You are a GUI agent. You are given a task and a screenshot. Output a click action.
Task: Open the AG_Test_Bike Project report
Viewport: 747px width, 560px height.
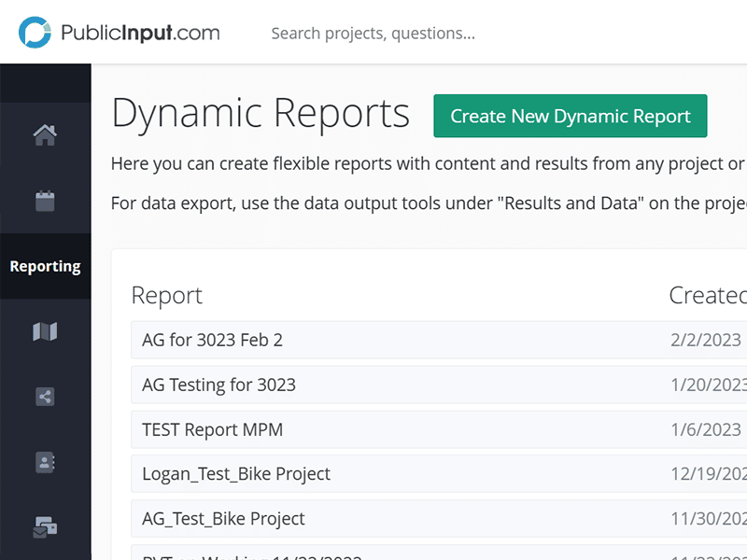click(223, 519)
